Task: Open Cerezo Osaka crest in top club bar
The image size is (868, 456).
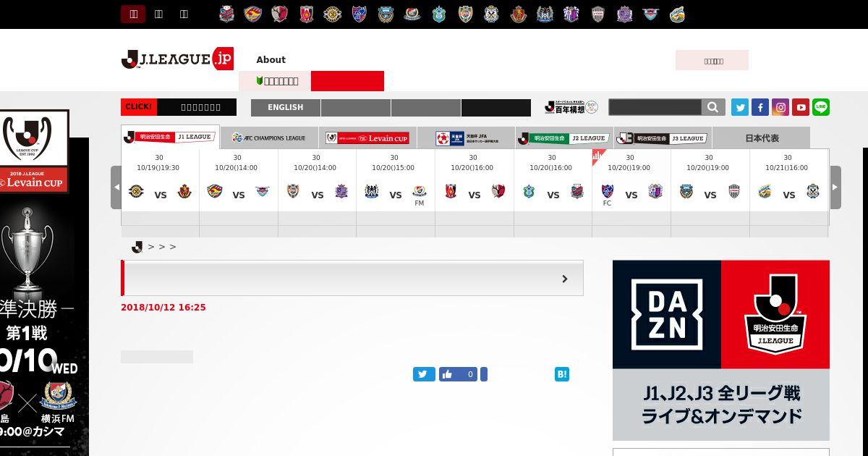Action: coord(571,14)
